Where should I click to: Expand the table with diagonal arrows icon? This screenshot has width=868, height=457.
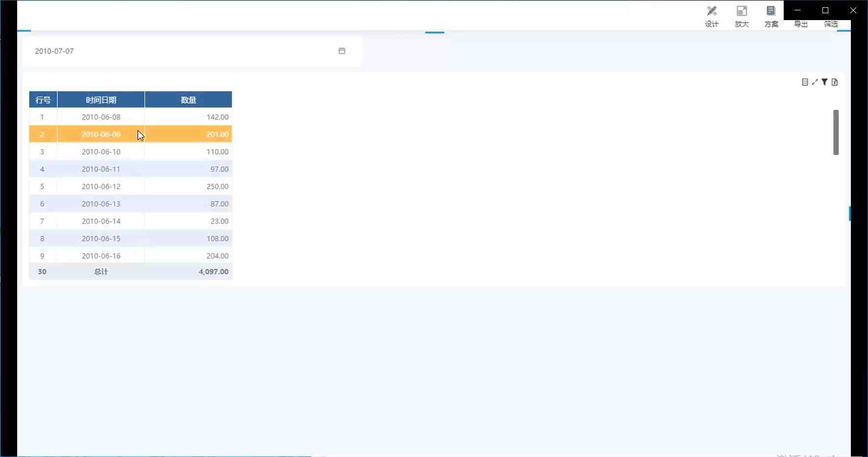815,82
